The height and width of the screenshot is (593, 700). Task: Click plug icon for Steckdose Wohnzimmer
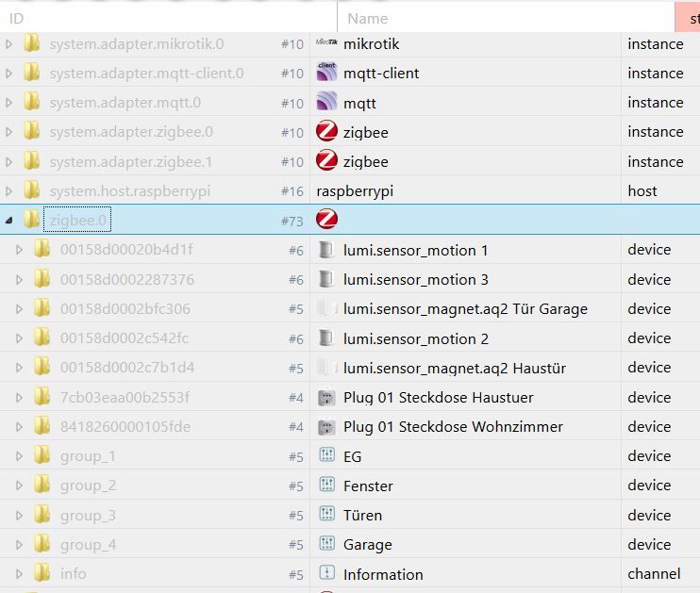tap(326, 426)
